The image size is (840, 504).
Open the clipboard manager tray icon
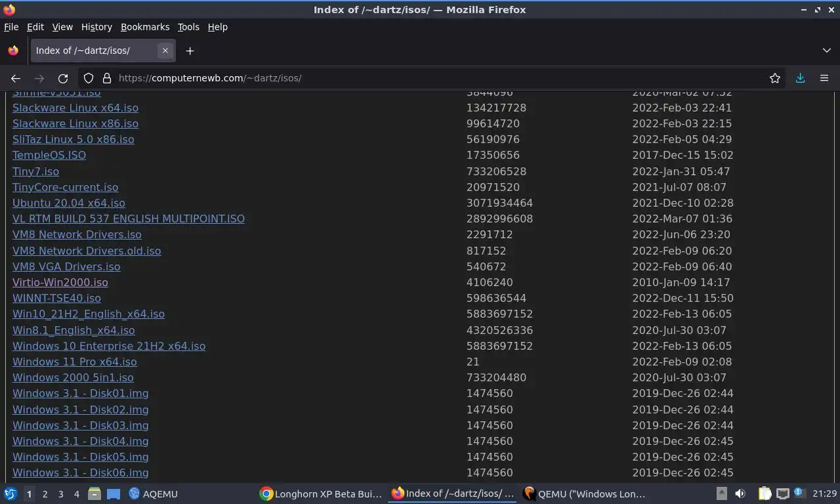pos(765,493)
